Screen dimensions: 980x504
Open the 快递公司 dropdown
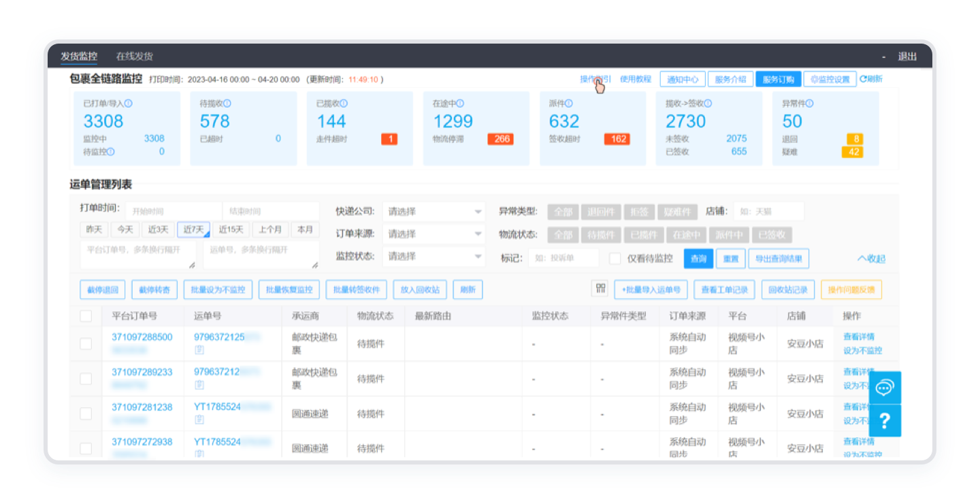tap(434, 212)
